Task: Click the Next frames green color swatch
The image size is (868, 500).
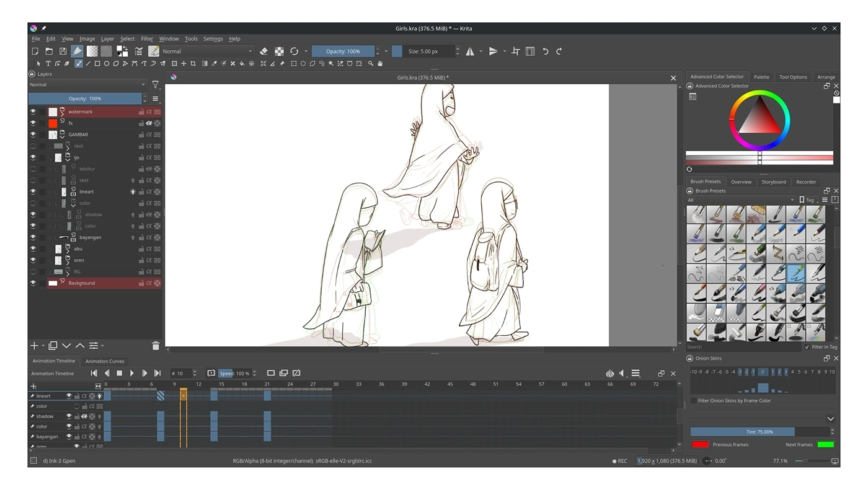Action: coord(825,444)
